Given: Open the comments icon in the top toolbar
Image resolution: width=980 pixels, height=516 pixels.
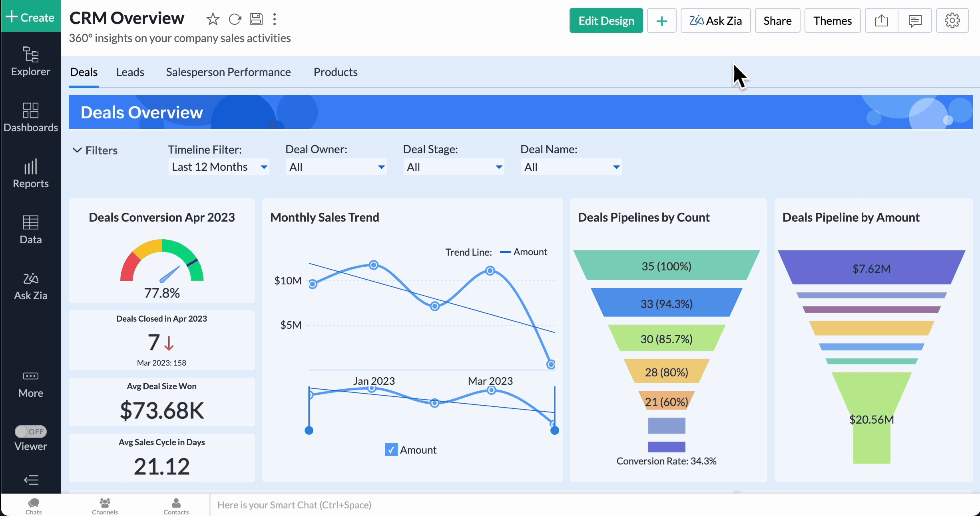Looking at the screenshot, I should 915,20.
